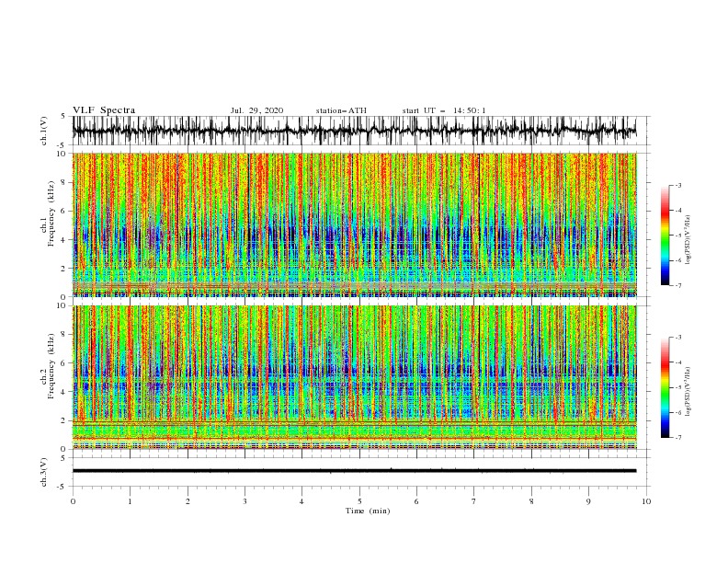Click the ch.1(V) waveform axis label
Viewport: 728px width, 563px height.
[x=44, y=131]
